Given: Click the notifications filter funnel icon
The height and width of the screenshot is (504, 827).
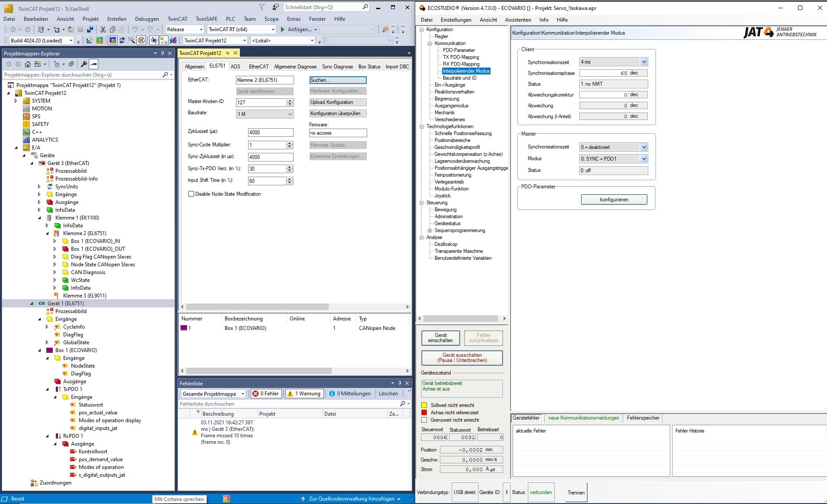Looking at the screenshot, I should (x=262, y=7).
